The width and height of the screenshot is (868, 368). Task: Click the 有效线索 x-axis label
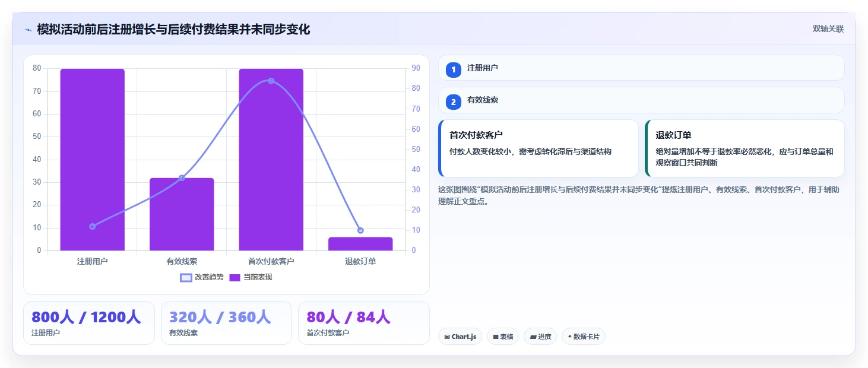click(x=182, y=261)
